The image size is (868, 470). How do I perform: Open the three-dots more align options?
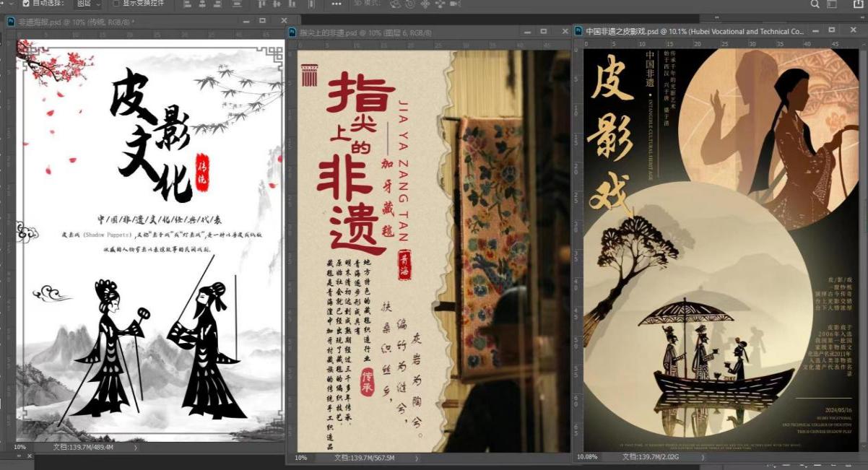point(337,4)
